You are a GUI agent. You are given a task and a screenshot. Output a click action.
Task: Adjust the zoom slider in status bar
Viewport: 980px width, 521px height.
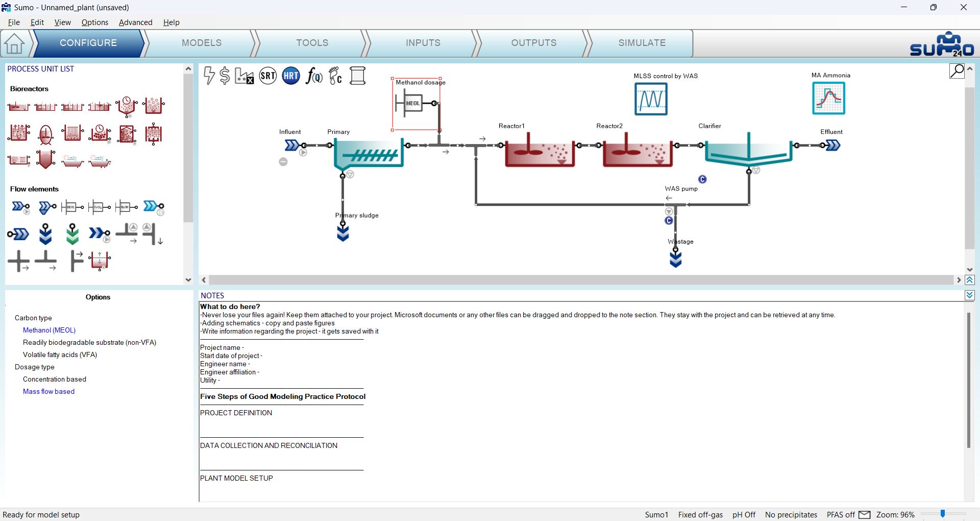click(943, 514)
